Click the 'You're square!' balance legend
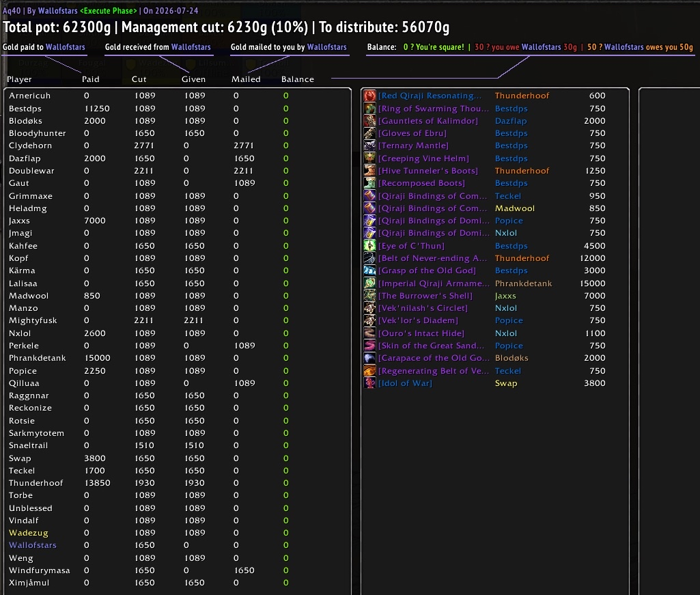Viewport: 700px width, 595px height. click(434, 47)
